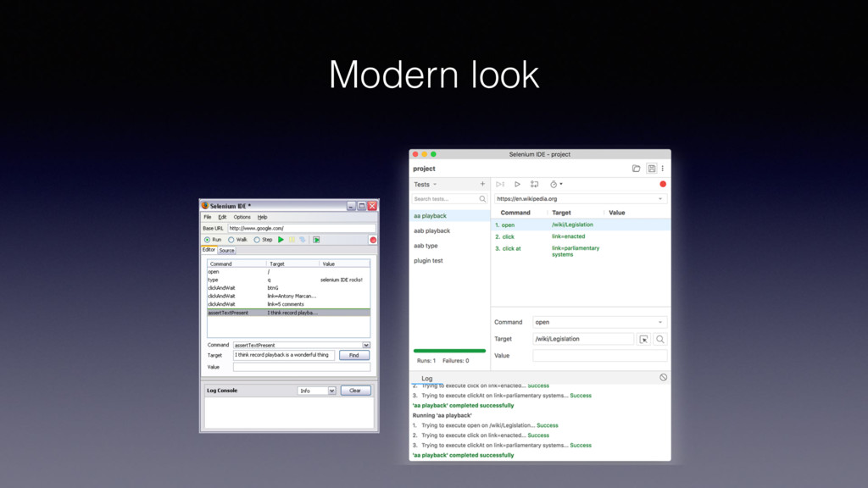Select the assertTextPresent row in command table
This screenshot has width=868, height=488.
coord(288,313)
